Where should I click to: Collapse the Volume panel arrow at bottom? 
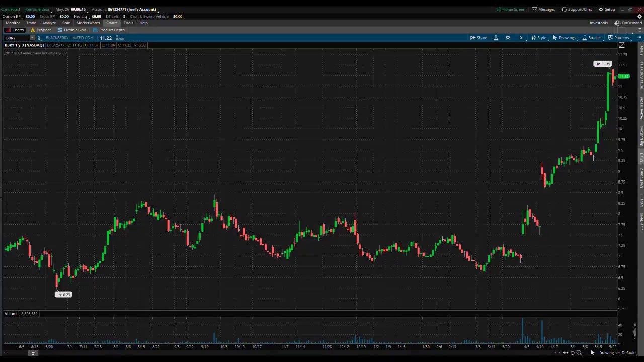click(33, 353)
